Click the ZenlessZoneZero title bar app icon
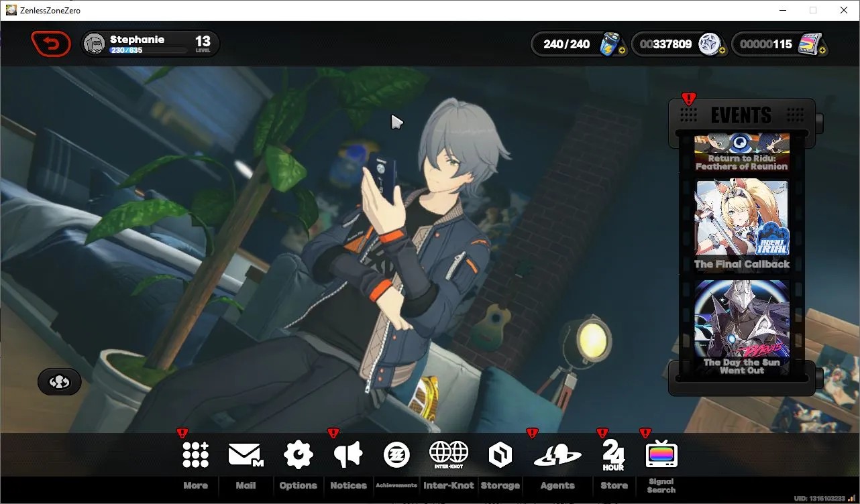 (x=11, y=10)
